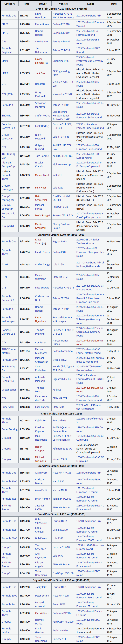
Task: Open BR Engineering BR01 vehicle link
Action: coord(61,73)
